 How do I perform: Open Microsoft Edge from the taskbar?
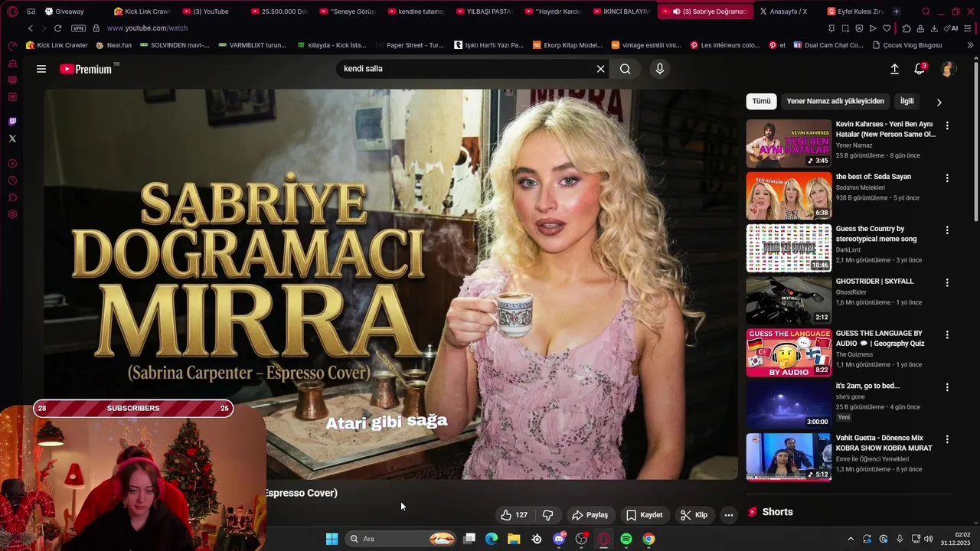coord(492,539)
